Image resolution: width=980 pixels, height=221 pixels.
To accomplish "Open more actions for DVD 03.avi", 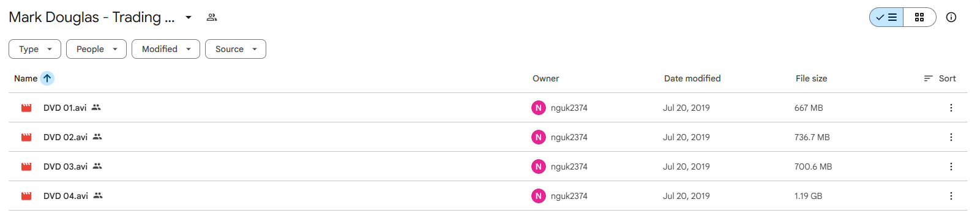I will (951, 167).
